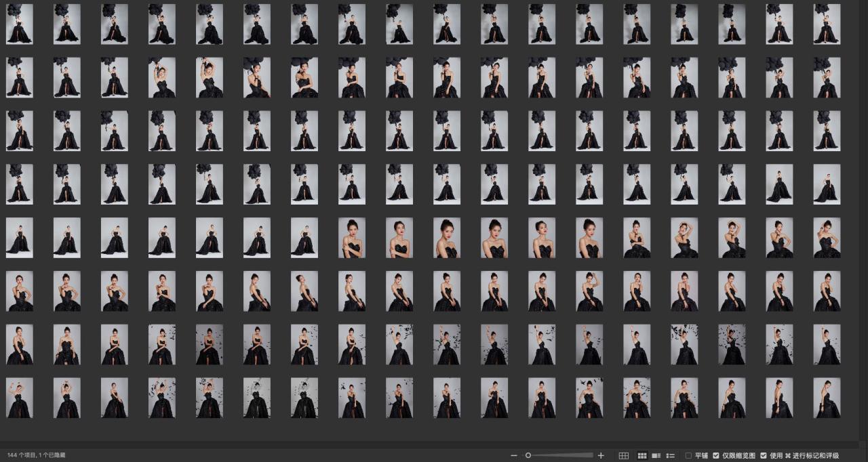Click the minus icon to shrink thumbnails

coord(514,456)
